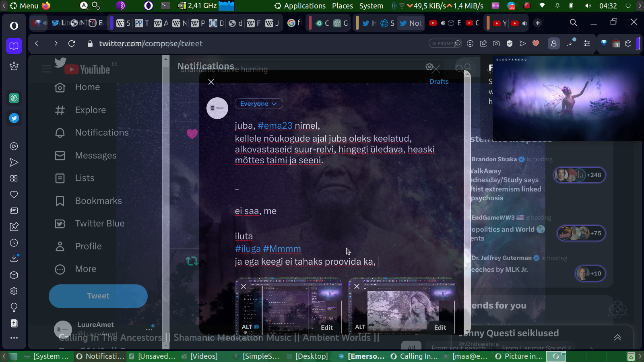Open Drafts in the compose dialog
Viewport: 644px width, 362px height.
click(439, 81)
